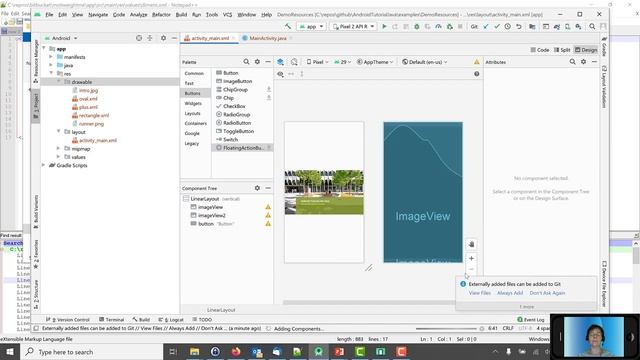Select the Buttons palette category
This screenshot has height=360, width=640.
[x=196, y=93]
